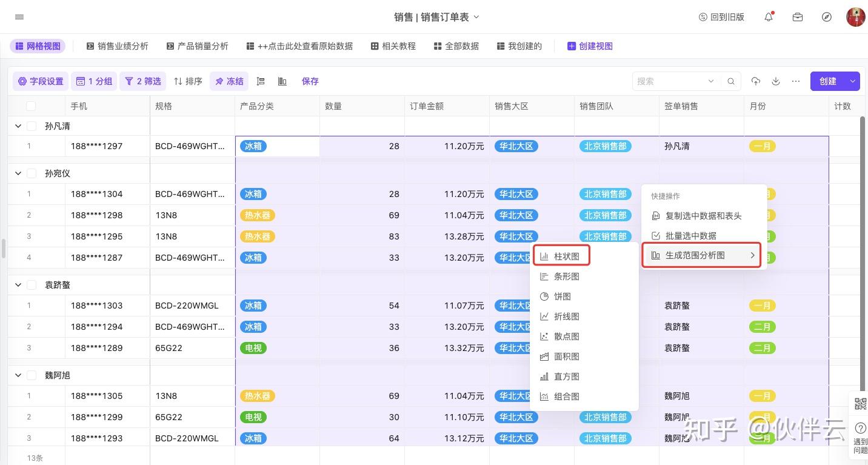This screenshot has height=465, width=868.
Task: Select 柱状图 from the chart submenu
Action: point(561,256)
